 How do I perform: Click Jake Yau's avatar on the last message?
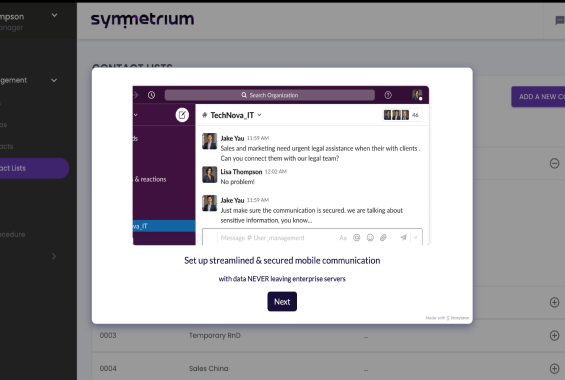pyautogui.click(x=209, y=203)
